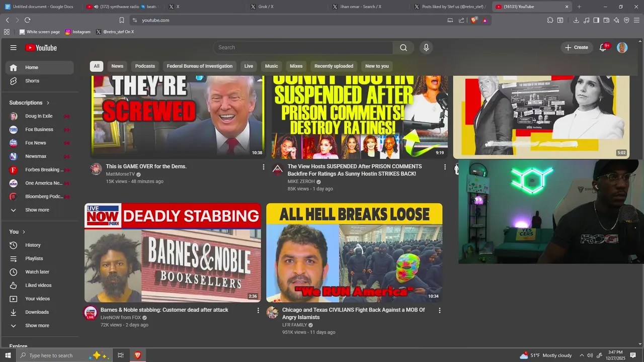This screenshot has width=644, height=362.
Task: Expand Show more under Downloads
Action: click(39, 325)
